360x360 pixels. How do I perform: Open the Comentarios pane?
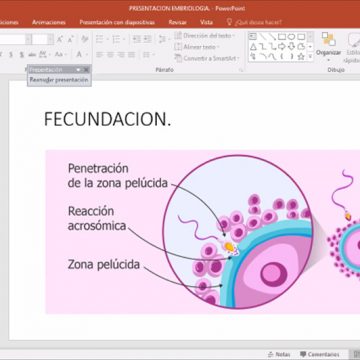pyautogui.click(x=319, y=354)
